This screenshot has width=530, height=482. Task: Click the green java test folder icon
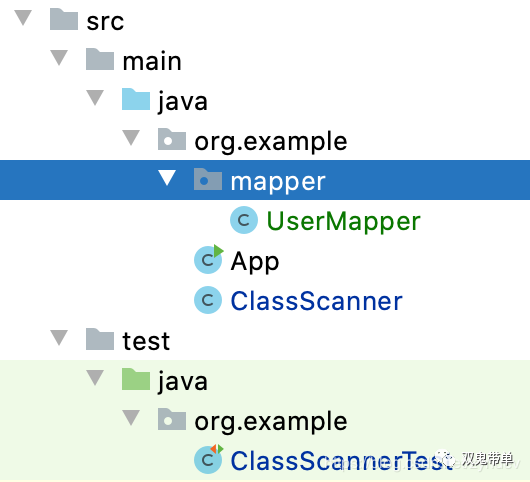(136, 379)
